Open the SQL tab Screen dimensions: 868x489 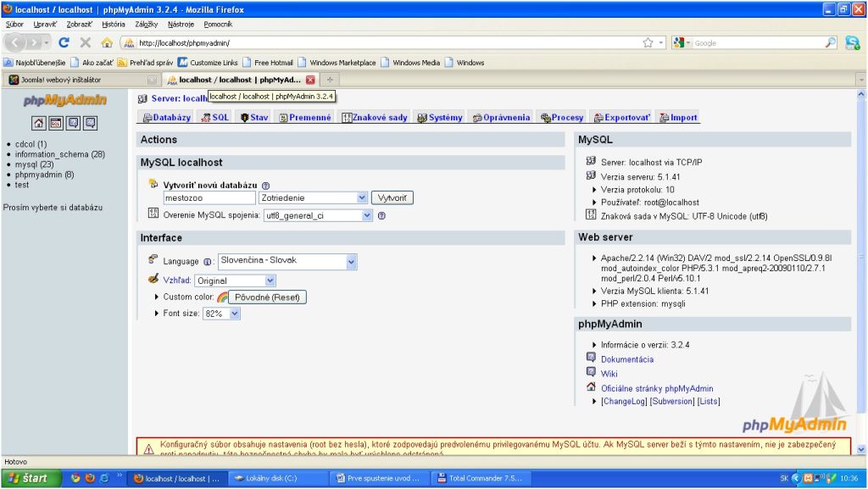click(x=214, y=117)
